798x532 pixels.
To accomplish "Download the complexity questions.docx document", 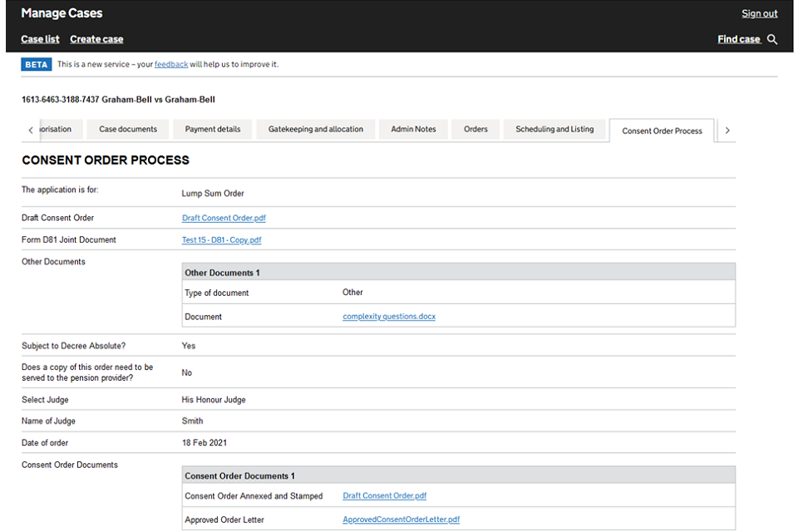I will coord(389,317).
